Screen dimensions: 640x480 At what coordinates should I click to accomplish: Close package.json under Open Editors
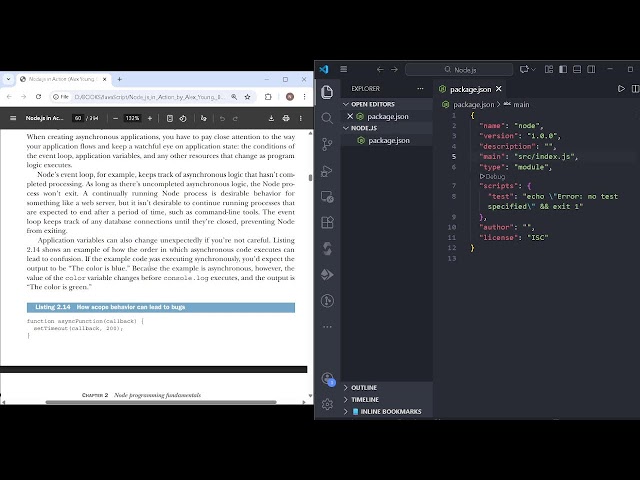coord(350,116)
